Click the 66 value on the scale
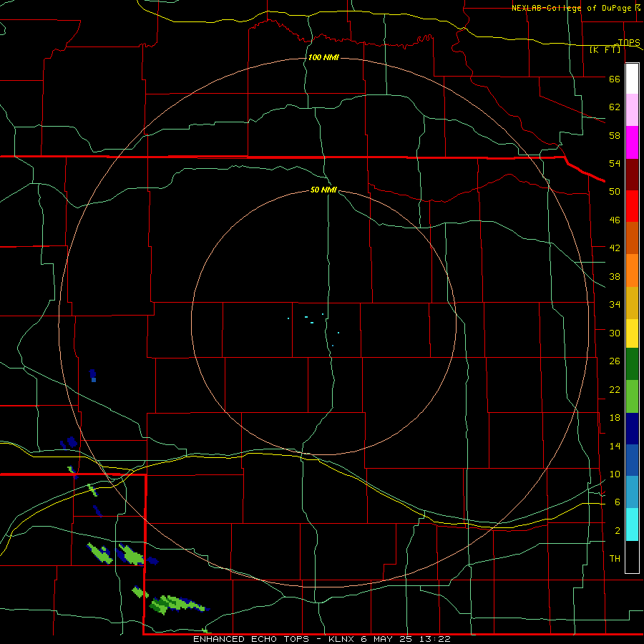 [615, 79]
